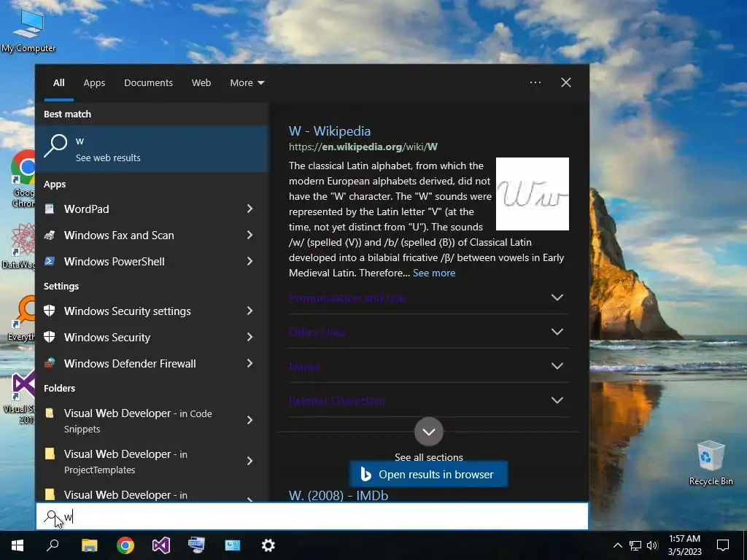Open the W - Wikipedia link

click(330, 131)
